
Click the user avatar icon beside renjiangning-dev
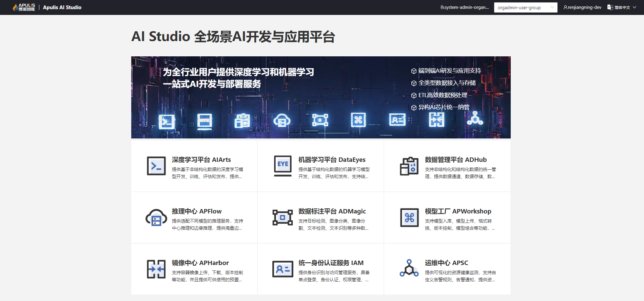565,7
